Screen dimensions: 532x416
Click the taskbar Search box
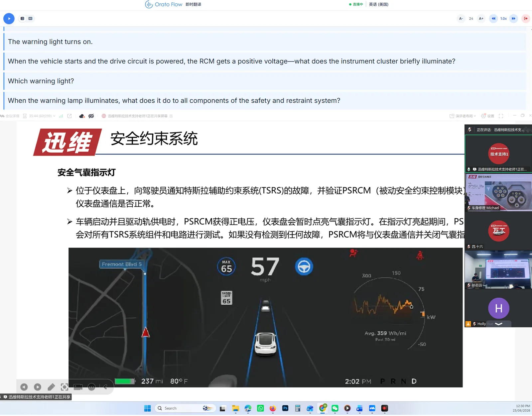click(185, 408)
